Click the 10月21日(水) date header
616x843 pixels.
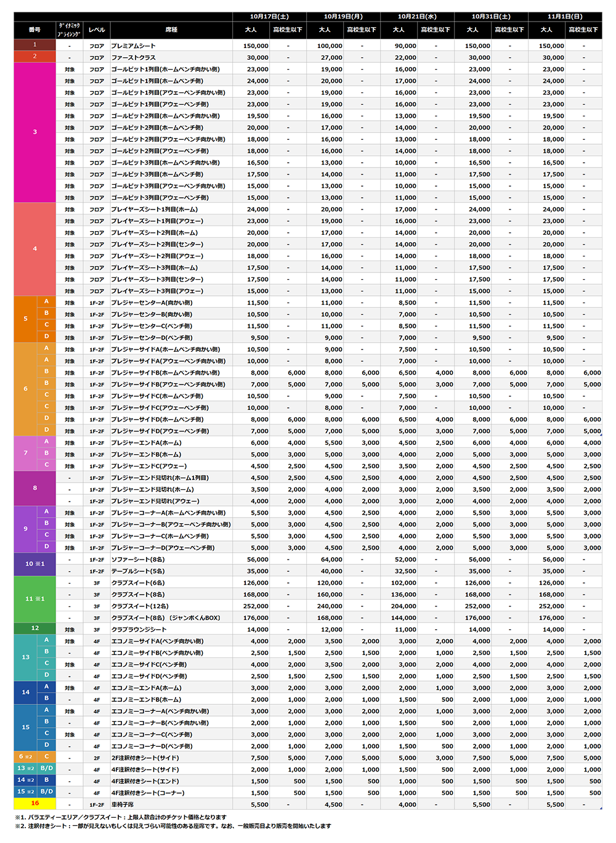tap(417, 17)
